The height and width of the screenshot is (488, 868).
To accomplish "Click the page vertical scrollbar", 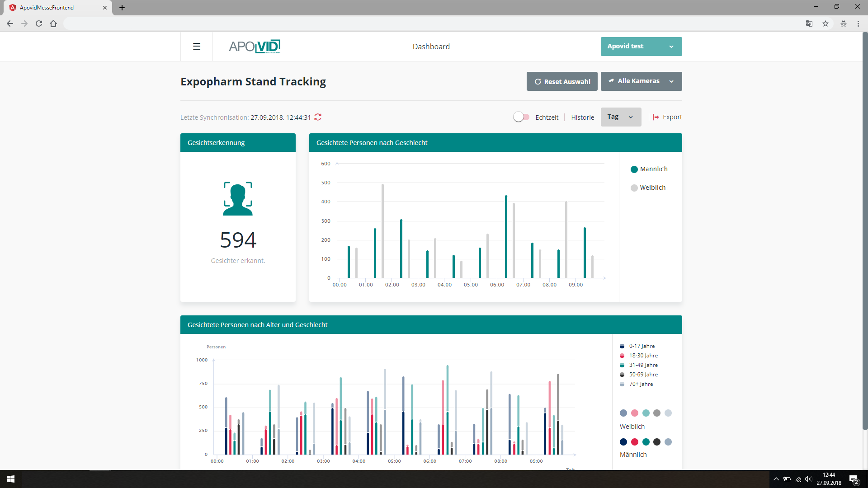I will point(865,230).
